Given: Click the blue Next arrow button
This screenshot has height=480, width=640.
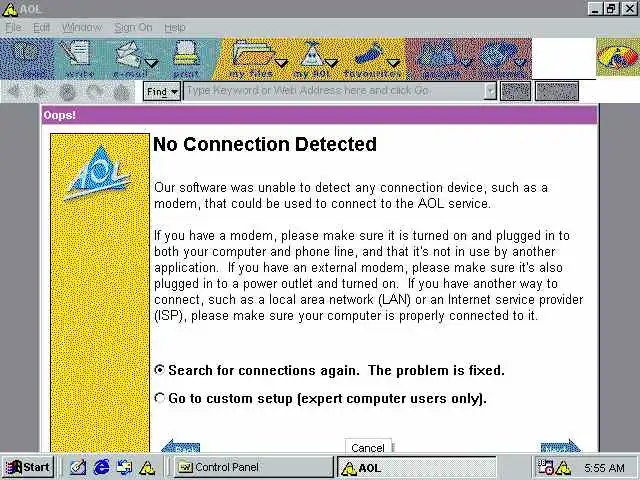Looking at the screenshot, I should coord(560,446).
